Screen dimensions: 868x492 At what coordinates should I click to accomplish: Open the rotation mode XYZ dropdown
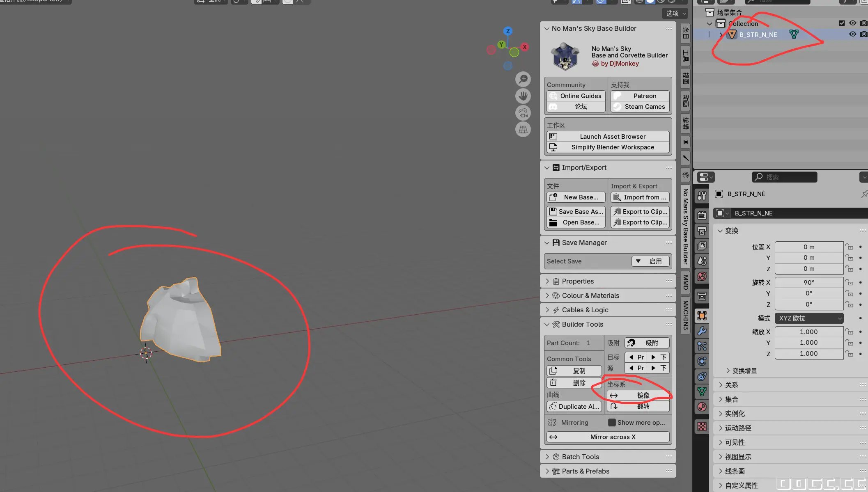click(809, 318)
